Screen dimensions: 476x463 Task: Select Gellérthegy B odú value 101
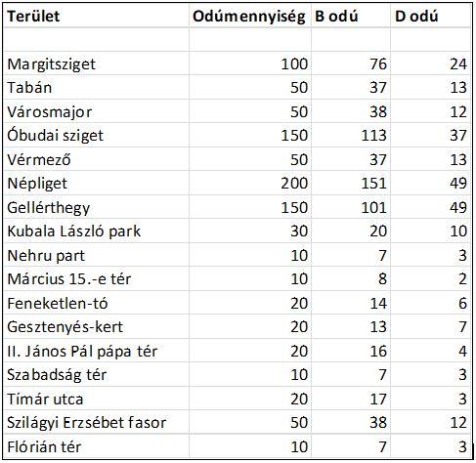point(351,207)
